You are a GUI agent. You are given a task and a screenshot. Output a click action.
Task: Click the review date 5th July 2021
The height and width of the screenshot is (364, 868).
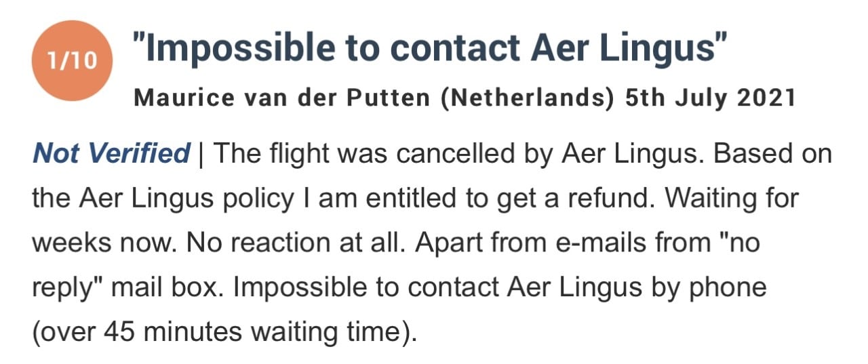(x=710, y=98)
